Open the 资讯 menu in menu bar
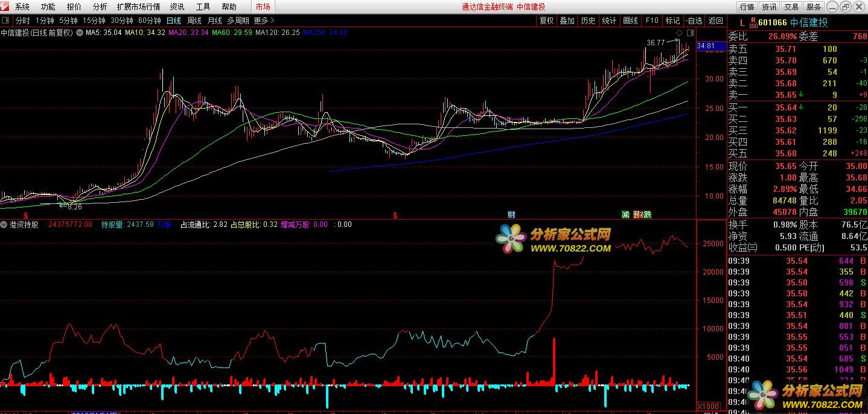This screenshot has height=414, width=868. 177,7
